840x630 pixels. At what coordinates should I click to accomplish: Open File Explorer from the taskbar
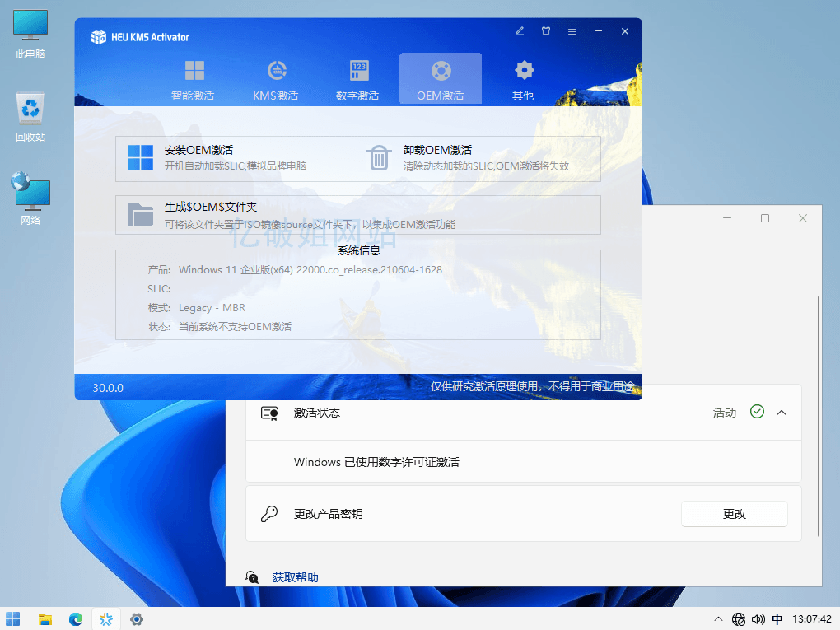click(45, 619)
